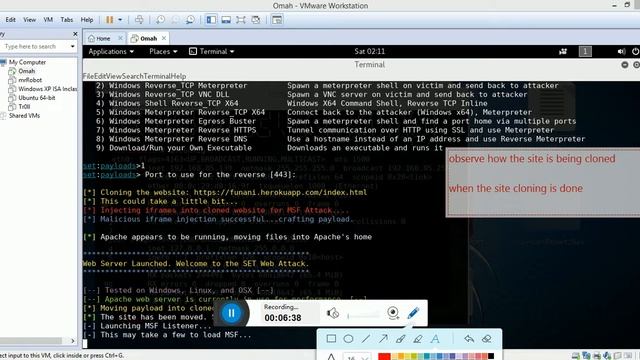The image size is (640, 360).
Task: Open the VMware Tabs menu
Action: (x=67, y=20)
